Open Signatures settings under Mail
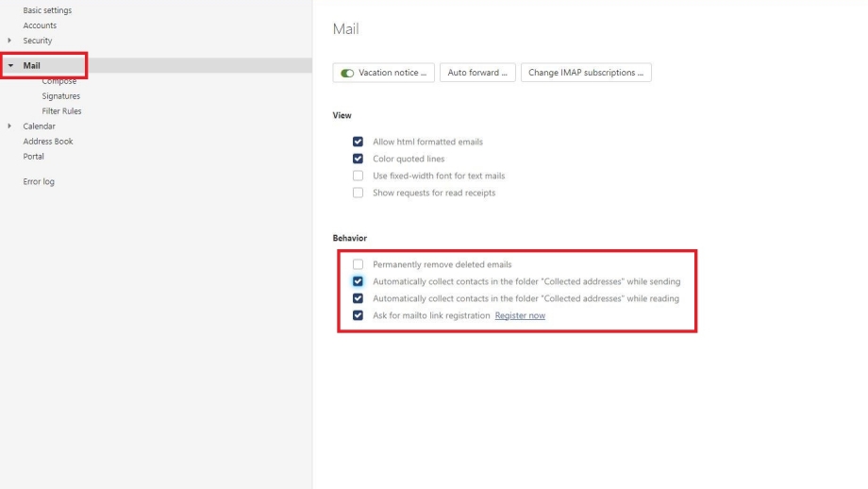 (x=61, y=95)
